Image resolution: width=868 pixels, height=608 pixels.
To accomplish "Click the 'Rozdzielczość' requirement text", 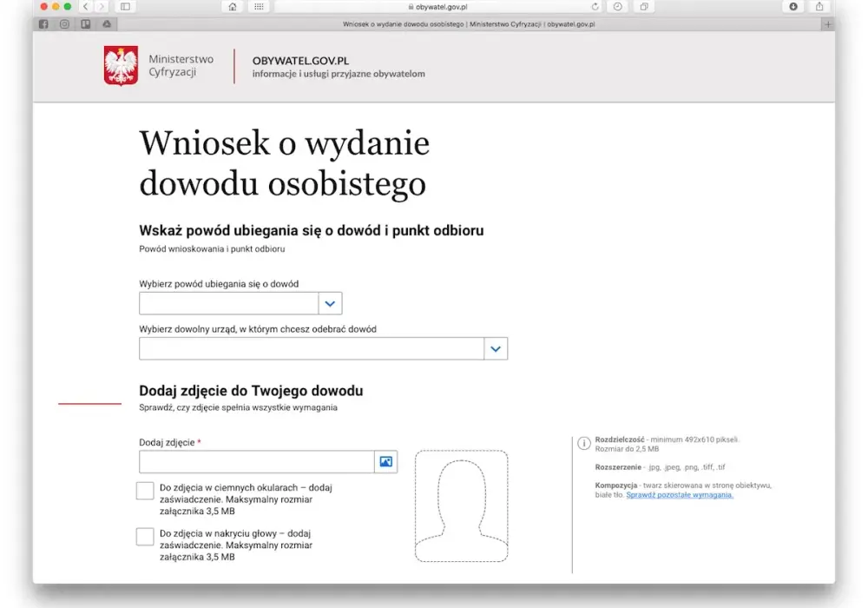I will (x=667, y=444).
